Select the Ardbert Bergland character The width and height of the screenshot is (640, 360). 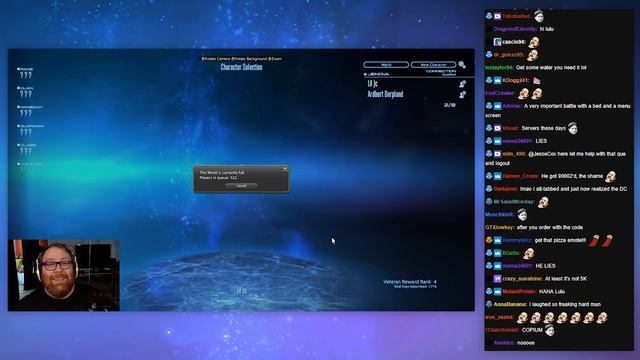click(x=385, y=94)
